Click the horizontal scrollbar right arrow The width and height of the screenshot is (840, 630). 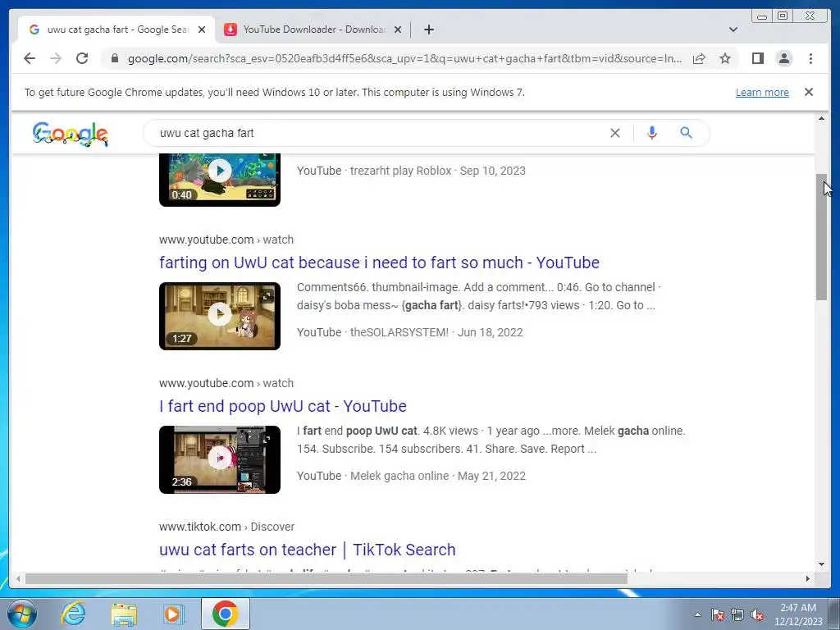click(x=808, y=578)
